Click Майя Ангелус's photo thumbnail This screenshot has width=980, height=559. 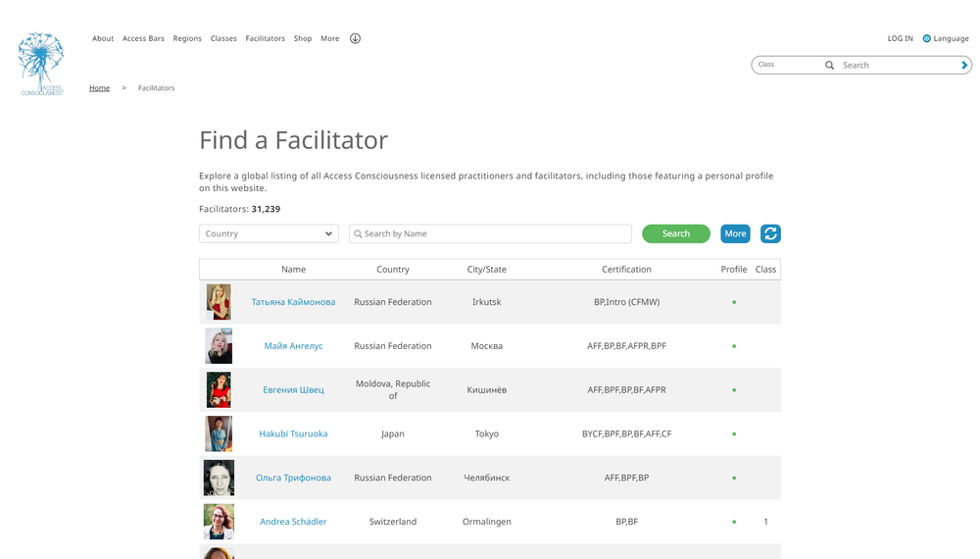click(x=219, y=346)
